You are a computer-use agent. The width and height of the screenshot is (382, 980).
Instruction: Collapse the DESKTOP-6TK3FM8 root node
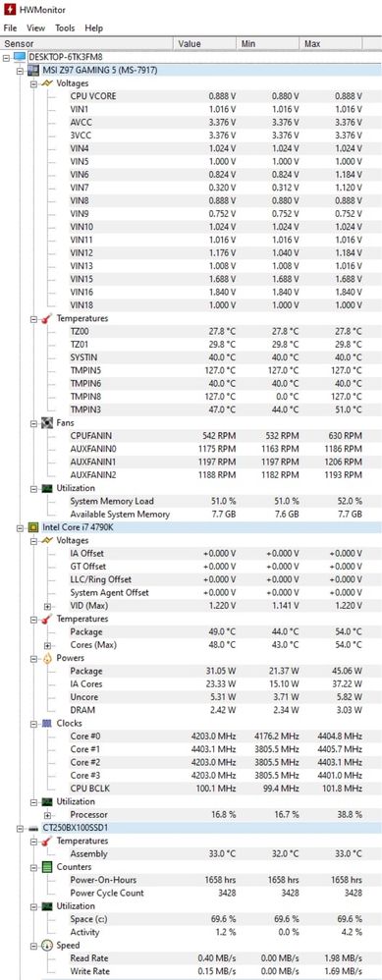click(6, 57)
